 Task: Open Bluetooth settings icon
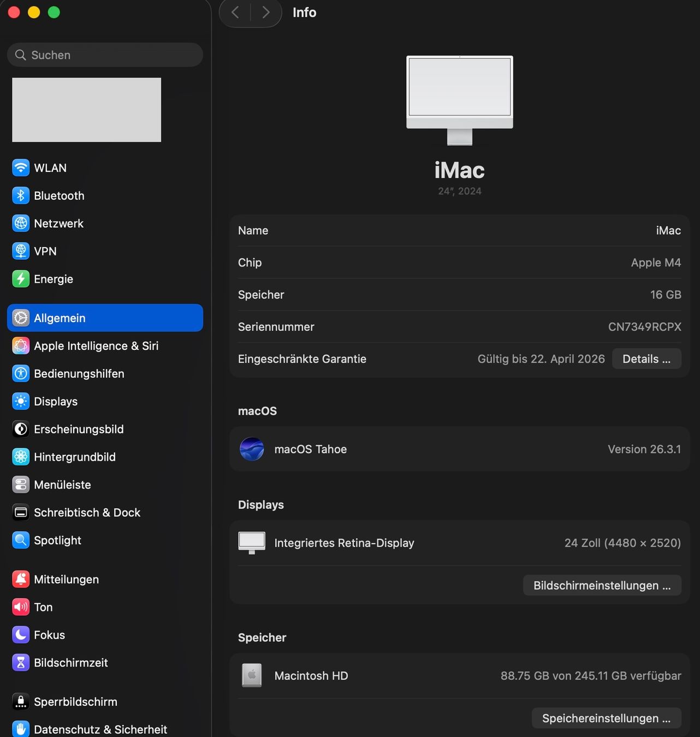[21, 195]
